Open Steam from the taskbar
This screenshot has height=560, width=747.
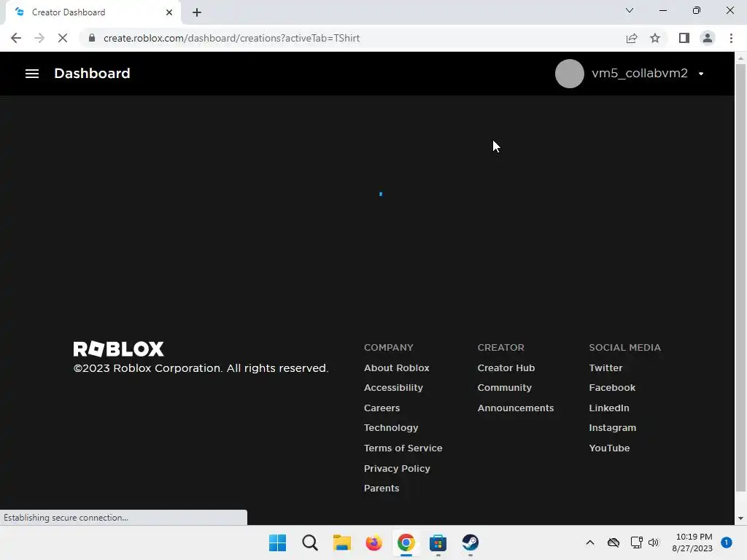471,542
